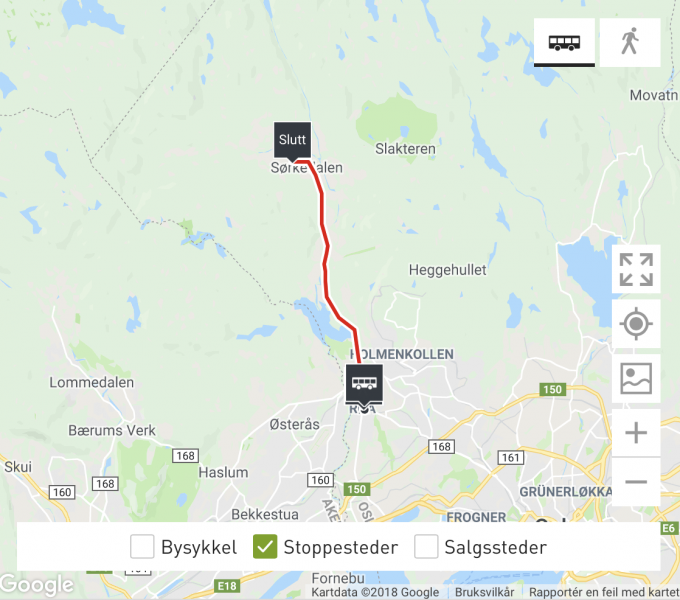This screenshot has width=680, height=600.
Task: Open fullscreen map view
Action: pyautogui.click(x=636, y=269)
